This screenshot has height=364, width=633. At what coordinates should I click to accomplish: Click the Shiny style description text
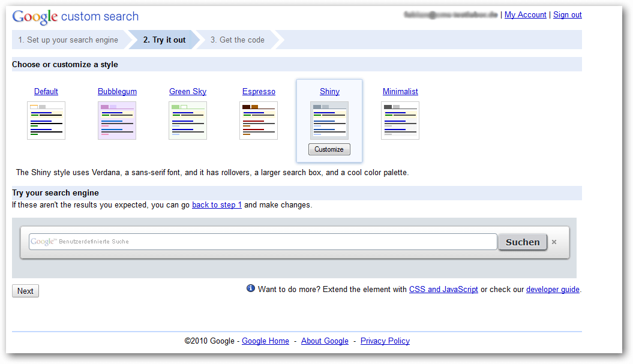212,173
